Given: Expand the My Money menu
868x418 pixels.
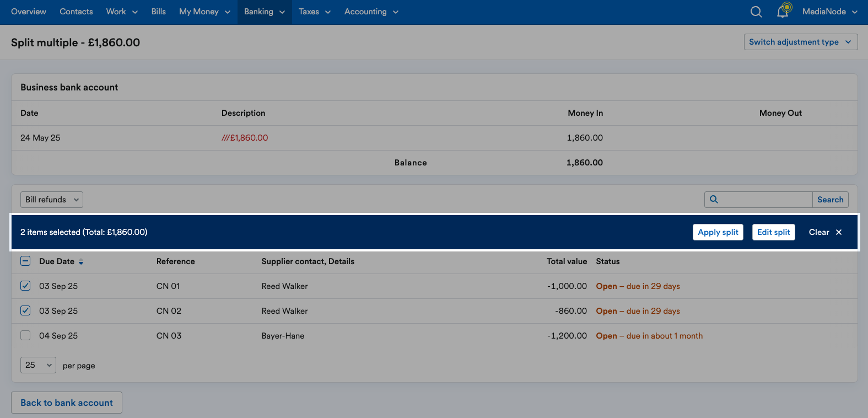Looking at the screenshot, I should point(204,12).
